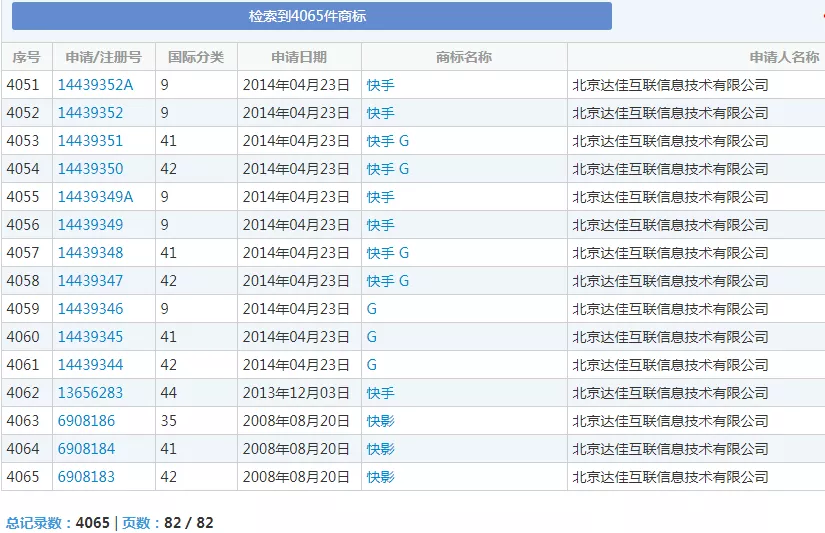Open trademark 快影 in row 4064

pyautogui.click(x=380, y=448)
